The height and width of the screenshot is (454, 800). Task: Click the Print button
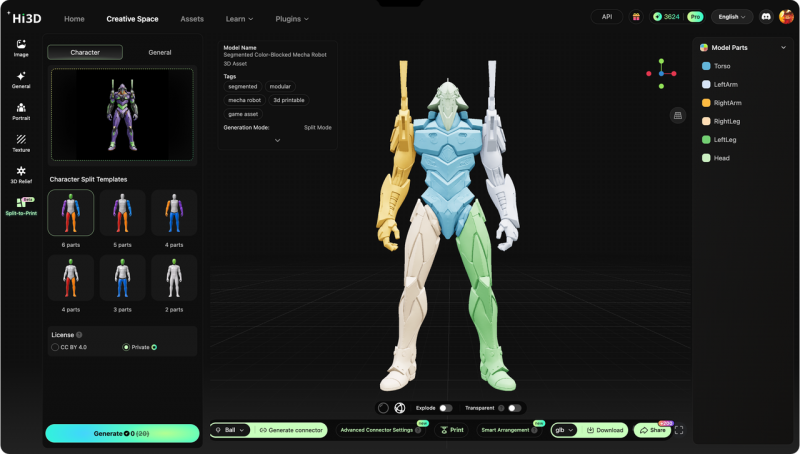pyautogui.click(x=452, y=430)
